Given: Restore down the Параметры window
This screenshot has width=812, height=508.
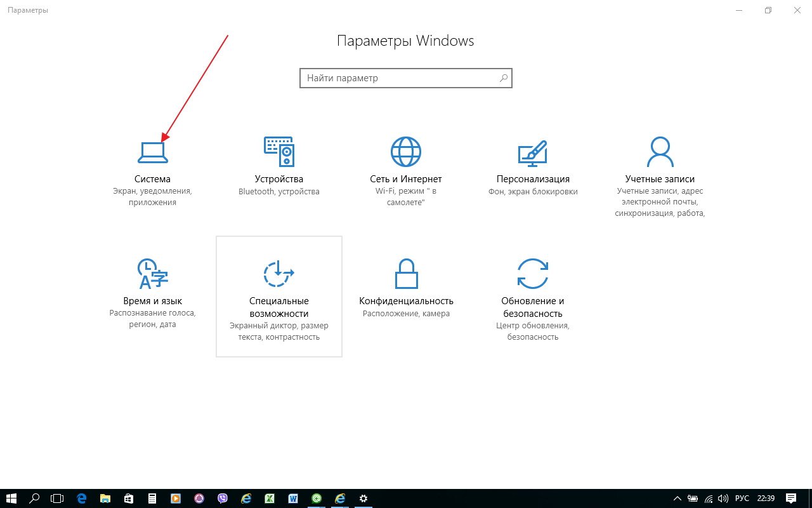Looking at the screenshot, I should click(x=768, y=10).
